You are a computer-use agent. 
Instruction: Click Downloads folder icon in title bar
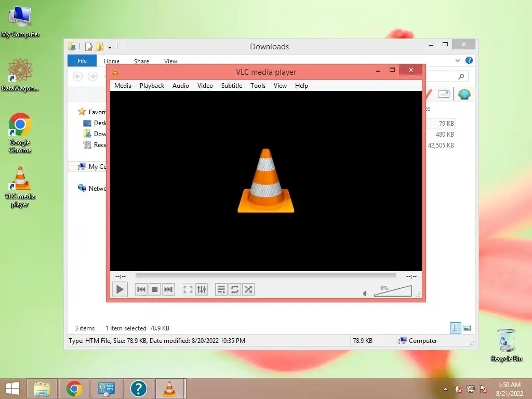click(72, 46)
